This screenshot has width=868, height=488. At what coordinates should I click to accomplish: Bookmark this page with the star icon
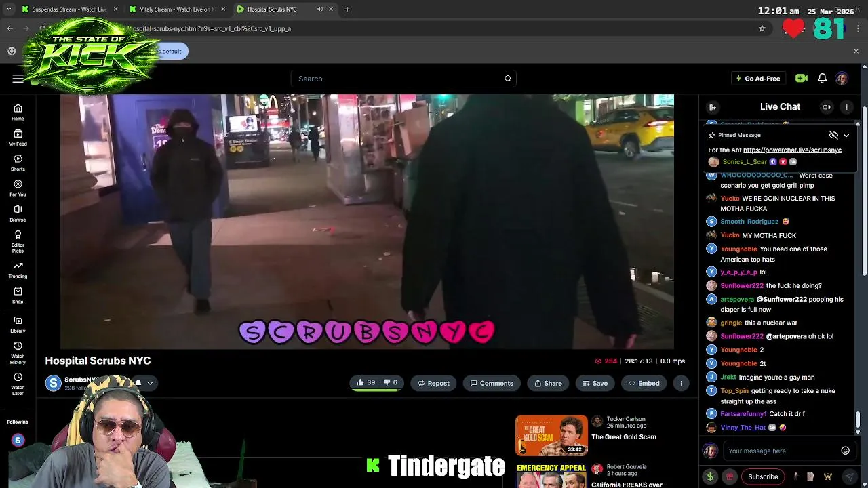tap(762, 28)
